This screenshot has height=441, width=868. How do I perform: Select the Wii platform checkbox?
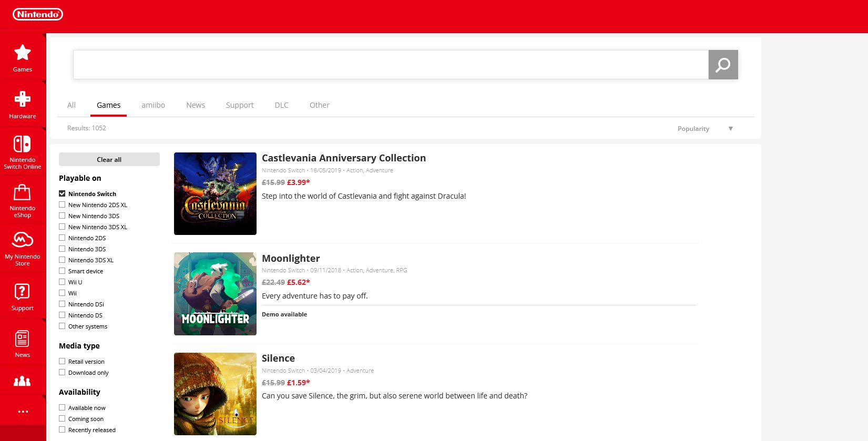click(x=62, y=293)
